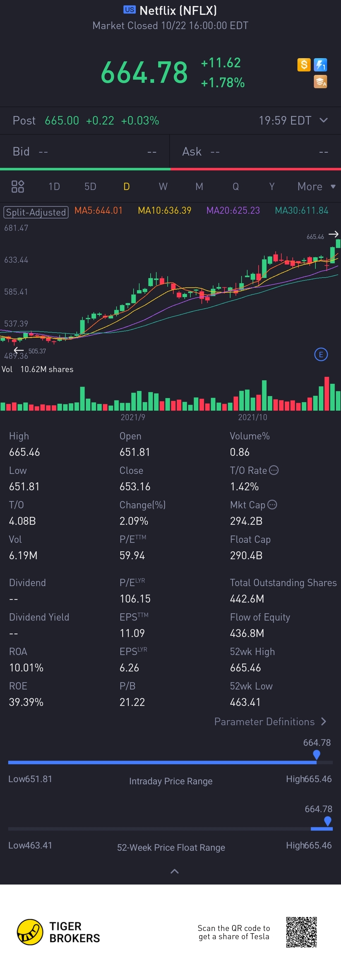Viewport: 341px width, 980px height.
Task: Open T/O Rate info bubble icon
Action: point(274,470)
